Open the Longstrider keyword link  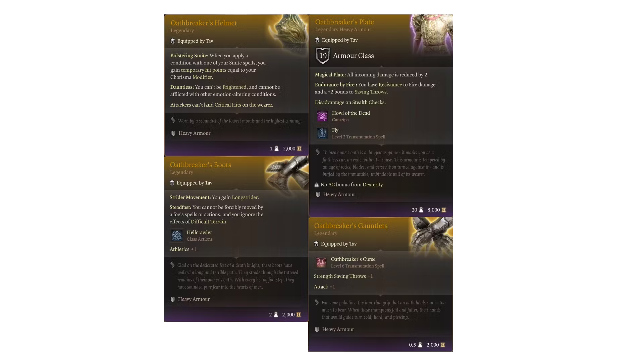[245, 197]
